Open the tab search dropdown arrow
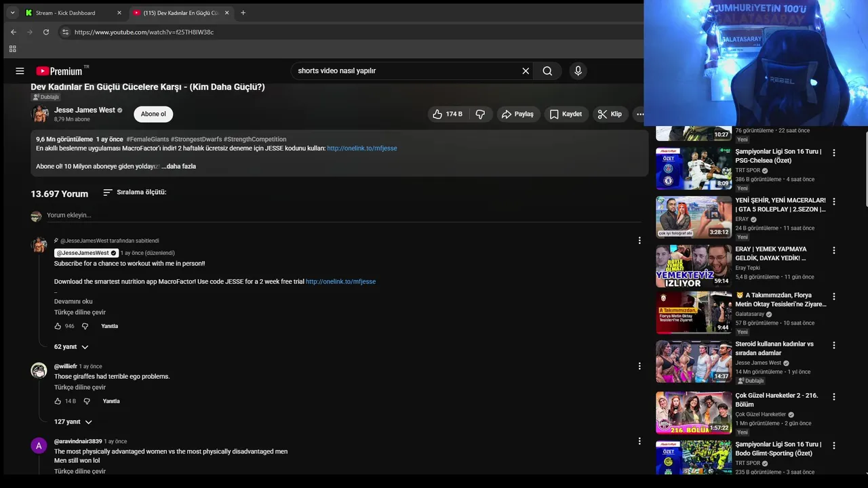This screenshot has width=868, height=488. pyautogui.click(x=12, y=13)
